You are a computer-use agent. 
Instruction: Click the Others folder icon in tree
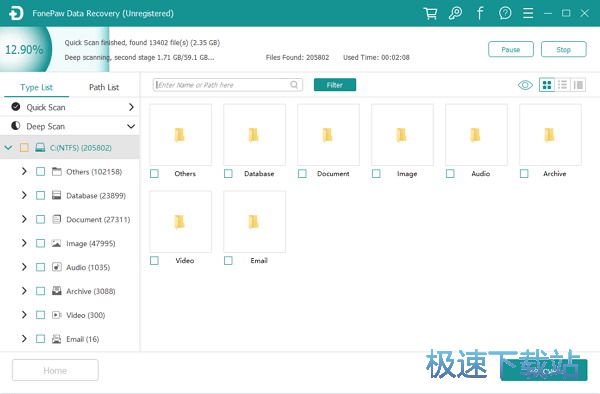pos(57,171)
